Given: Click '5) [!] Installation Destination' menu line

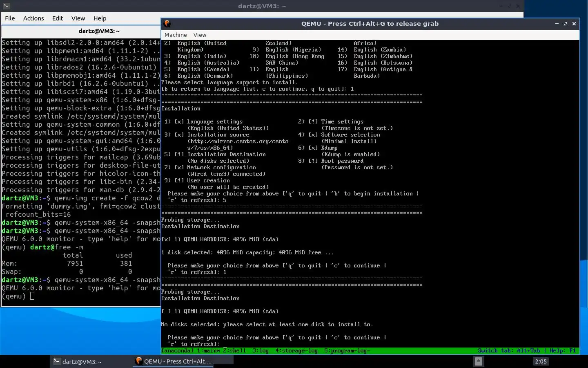Looking at the screenshot, I should click(215, 154).
